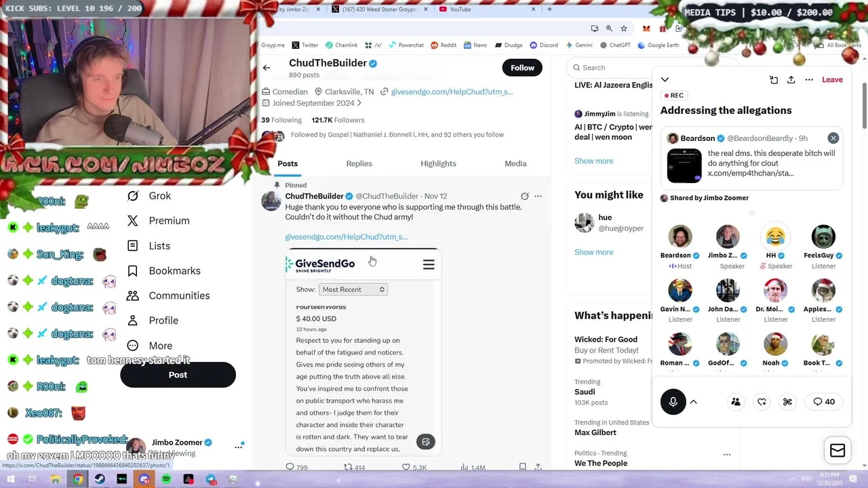Viewport: 868px width, 488px height.
Task: Open the Most Recent sort dropdown
Action: click(353, 289)
